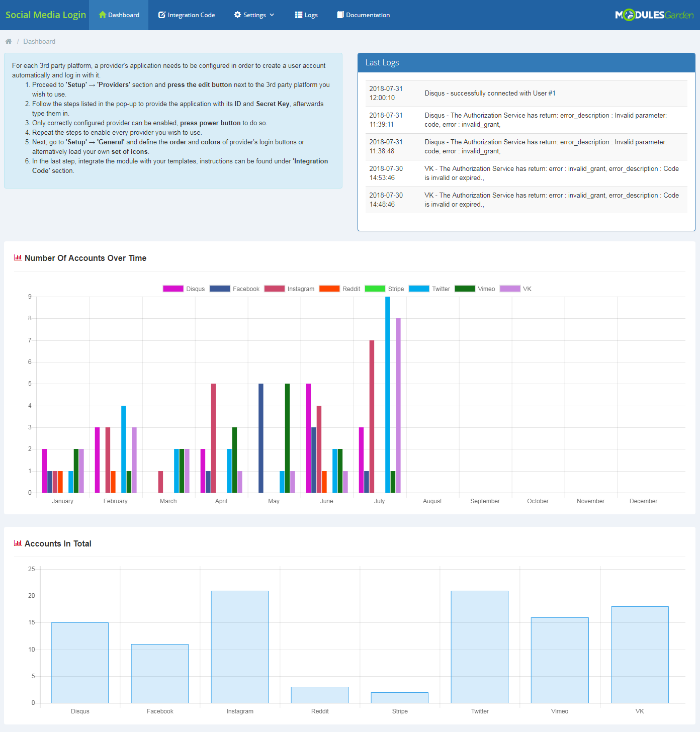
Task: Click the log entry dated 2018-07-31 12:00:10
Action: pyautogui.click(x=527, y=94)
